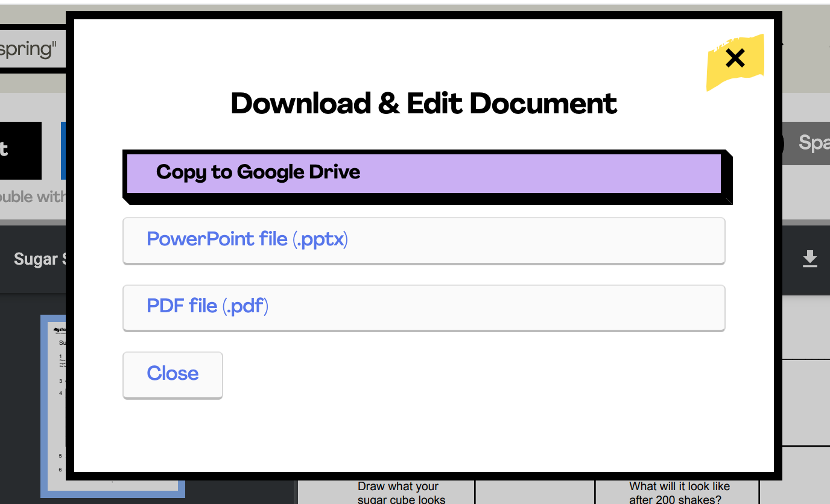Screen dimensions: 830x504
Task: Click the narrow blue button beside the black button
Action: point(63,150)
